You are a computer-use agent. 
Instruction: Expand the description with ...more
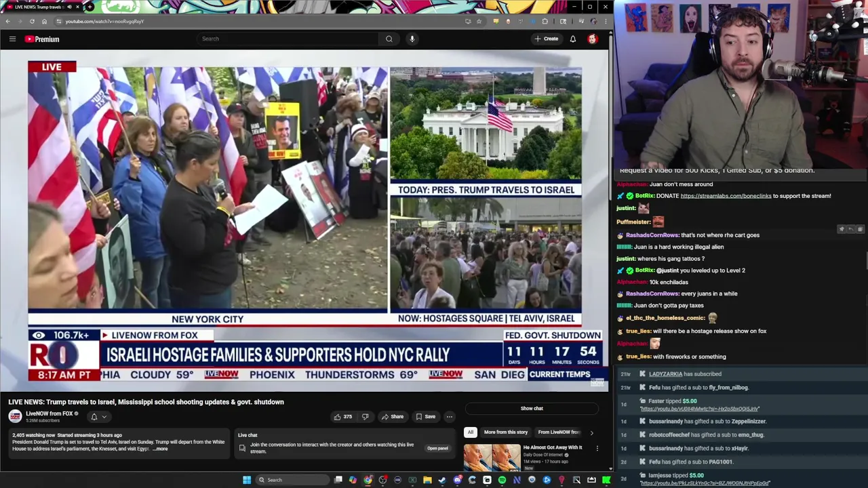(160, 449)
